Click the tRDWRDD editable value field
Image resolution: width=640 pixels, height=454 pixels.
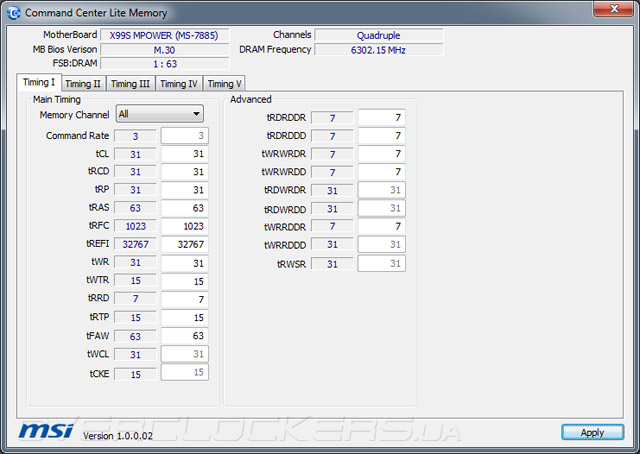(x=381, y=208)
